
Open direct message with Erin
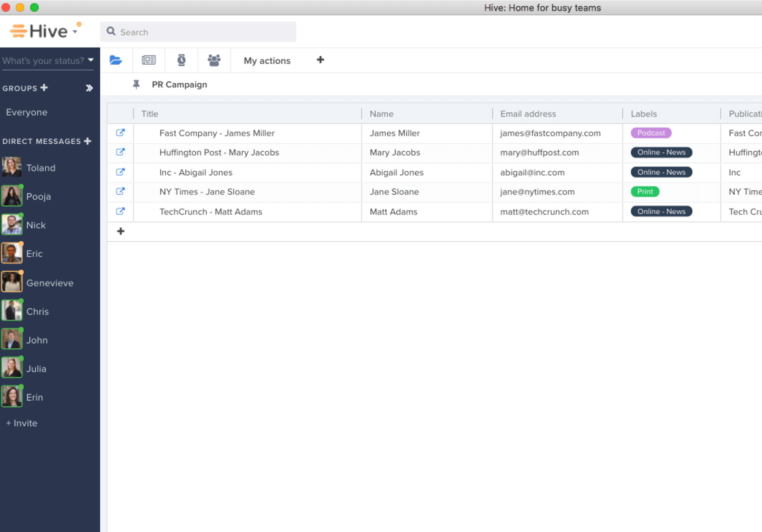pyautogui.click(x=35, y=397)
